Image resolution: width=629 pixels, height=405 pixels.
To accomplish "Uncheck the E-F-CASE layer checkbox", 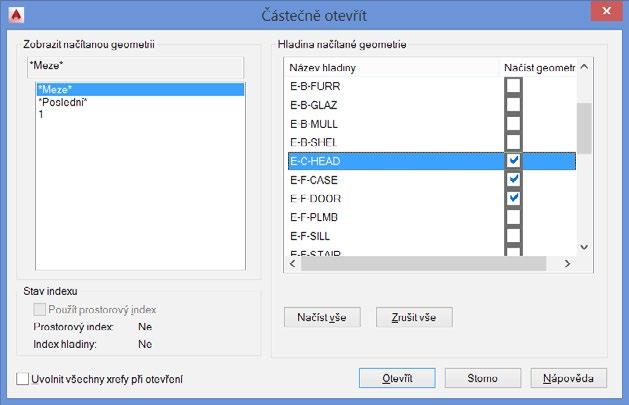I will click(x=513, y=179).
